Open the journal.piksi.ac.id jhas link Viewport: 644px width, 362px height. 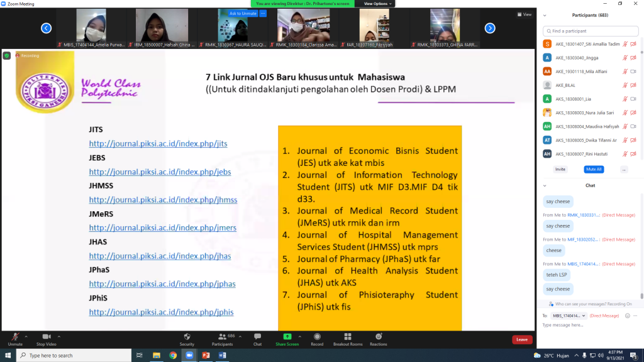160,256
